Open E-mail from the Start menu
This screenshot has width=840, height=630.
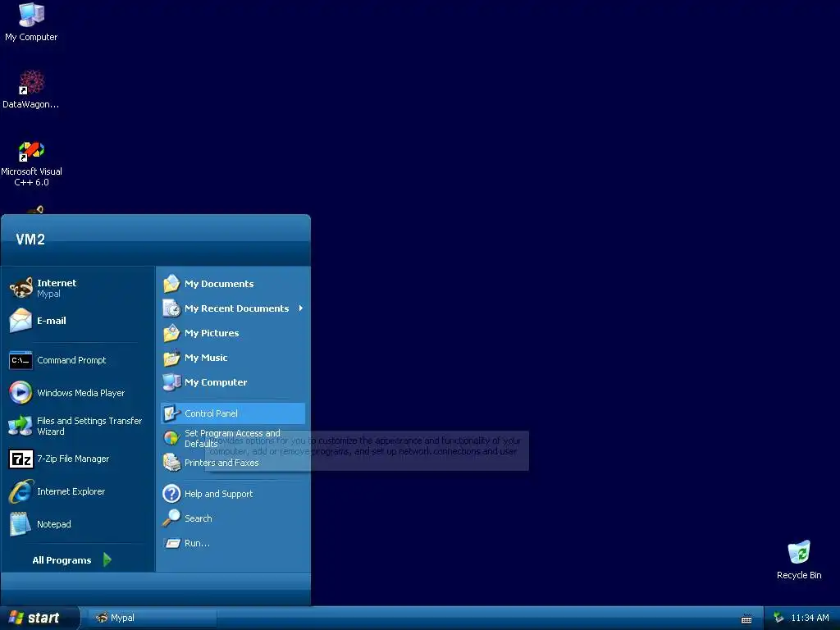78,321
